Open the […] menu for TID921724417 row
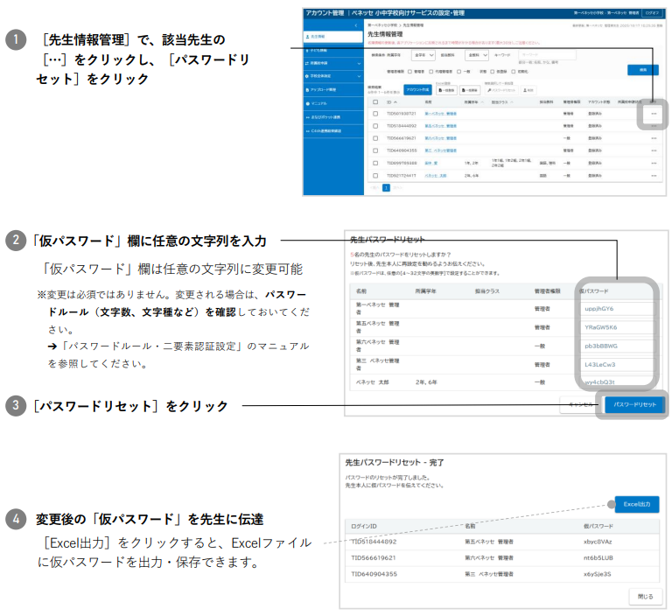The height and width of the screenshot is (616, 672). tap(653, 175)
